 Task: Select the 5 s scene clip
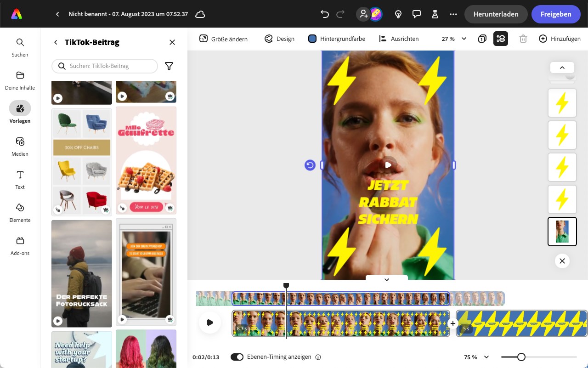[x=522, y=323]
